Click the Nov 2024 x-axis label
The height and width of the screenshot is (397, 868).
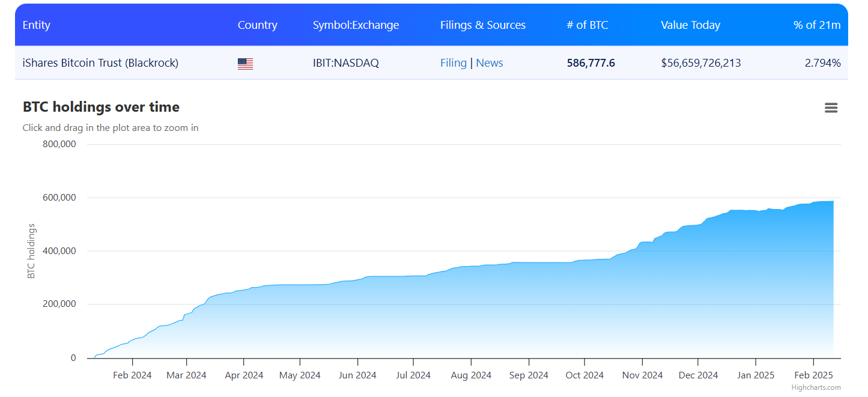642,375
